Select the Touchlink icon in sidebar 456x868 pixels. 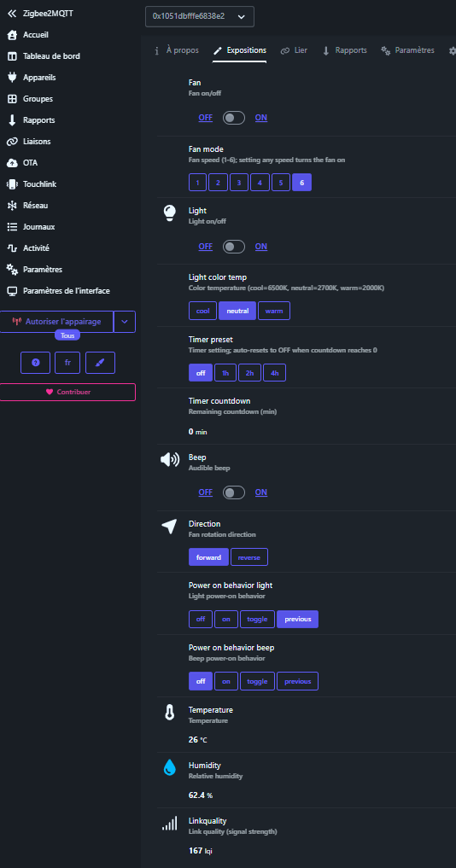(12, 184)
